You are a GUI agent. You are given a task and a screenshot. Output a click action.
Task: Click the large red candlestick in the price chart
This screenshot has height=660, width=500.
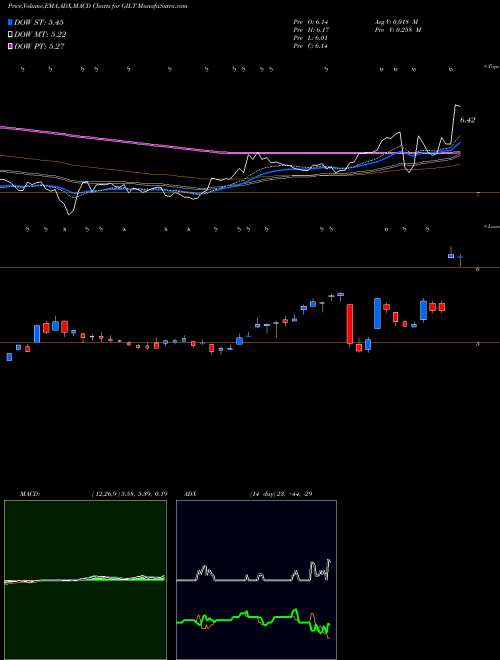pyautogui.click(x=349, y=324)
